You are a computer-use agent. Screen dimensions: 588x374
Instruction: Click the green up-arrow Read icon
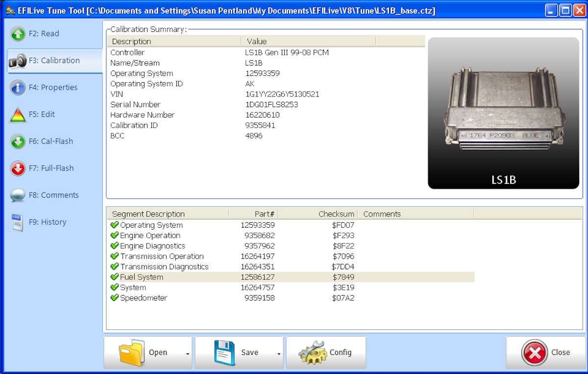[x=18, y=34]
